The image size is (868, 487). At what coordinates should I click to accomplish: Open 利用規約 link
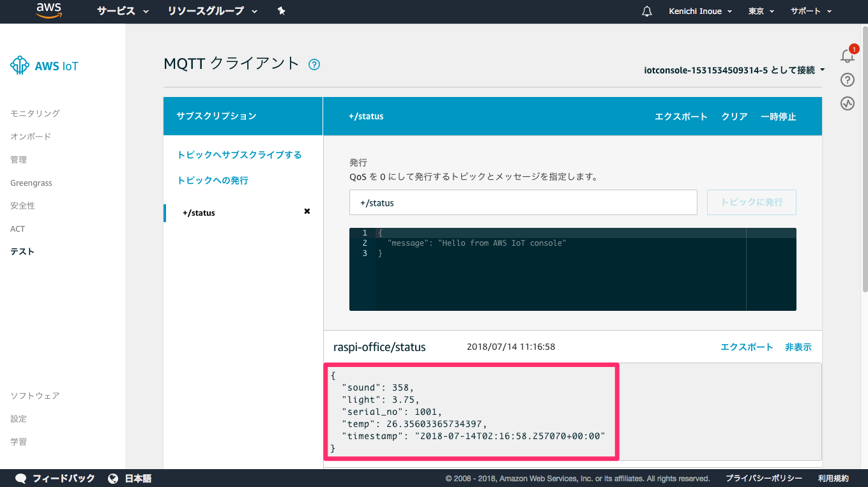coord(834,478)
